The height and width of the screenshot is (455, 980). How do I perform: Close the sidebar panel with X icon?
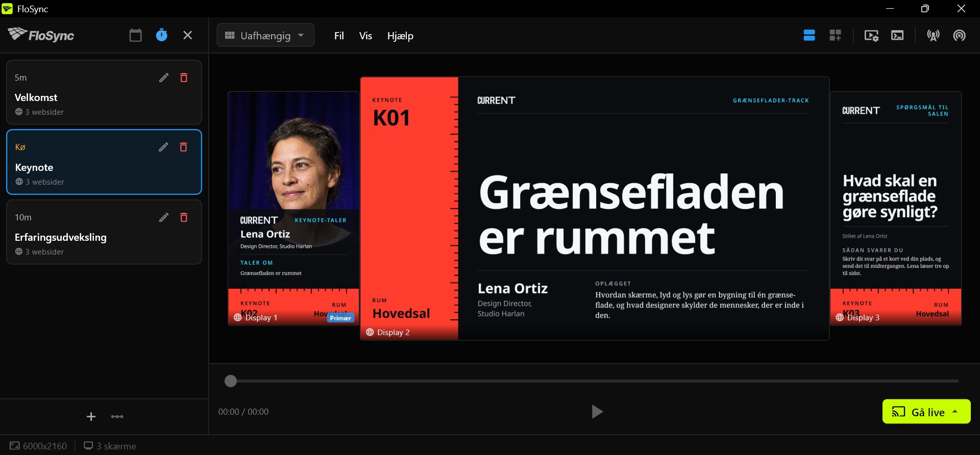[x=187, y=35]
